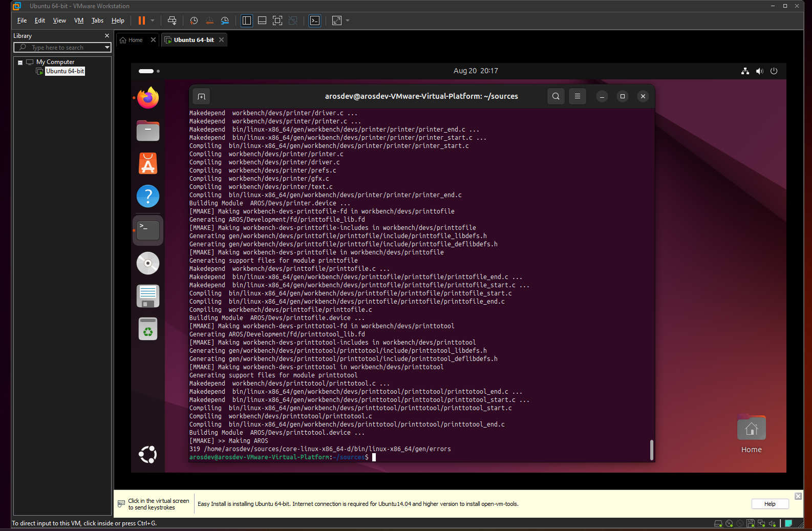Open the Aug 20 20:17 clock menu

[x=476, y=71]
